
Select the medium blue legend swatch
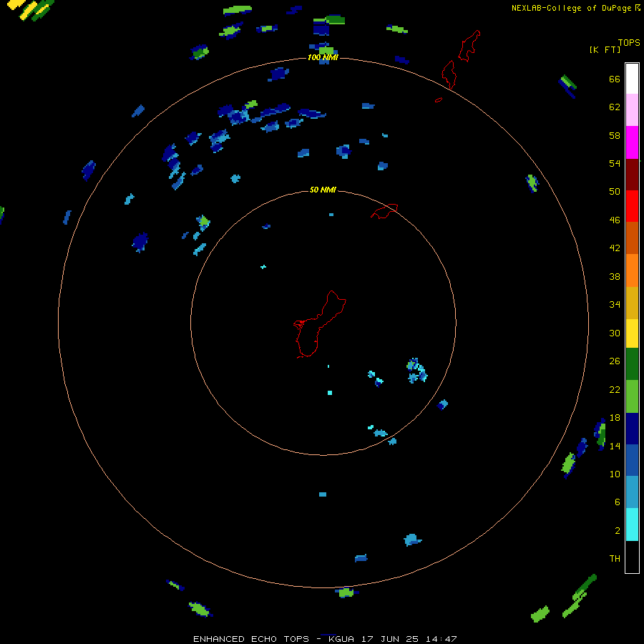click(x=632, y=460)
